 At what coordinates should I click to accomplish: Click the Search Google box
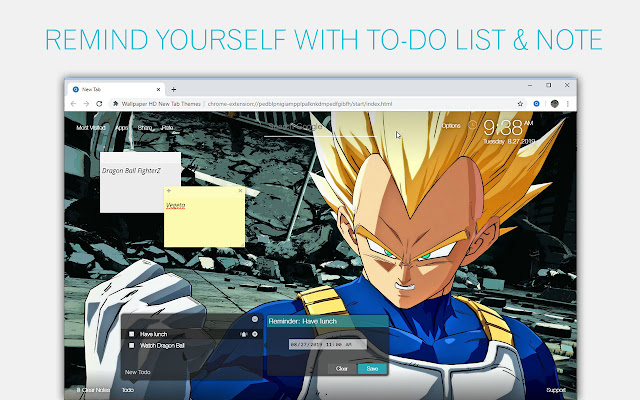319,127
